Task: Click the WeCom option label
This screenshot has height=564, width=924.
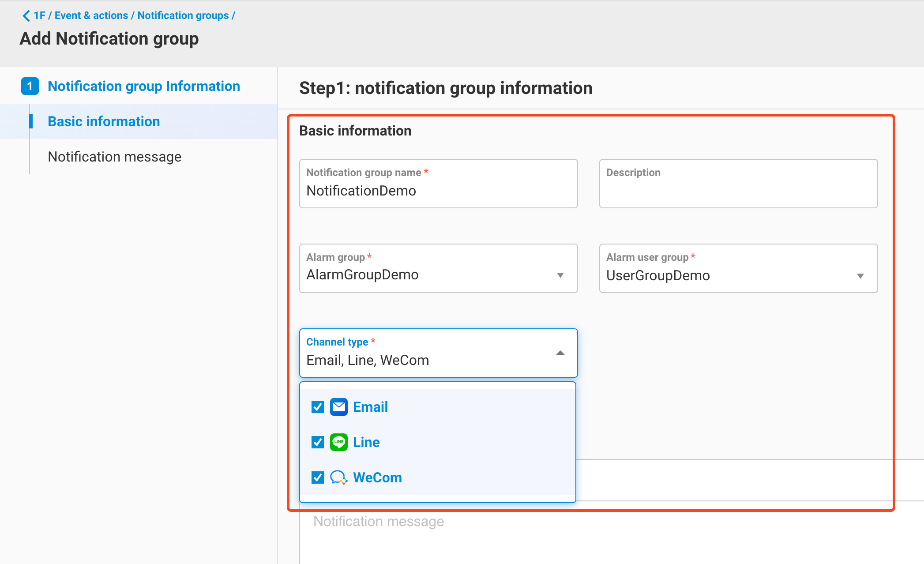Action: pos(377,478)
